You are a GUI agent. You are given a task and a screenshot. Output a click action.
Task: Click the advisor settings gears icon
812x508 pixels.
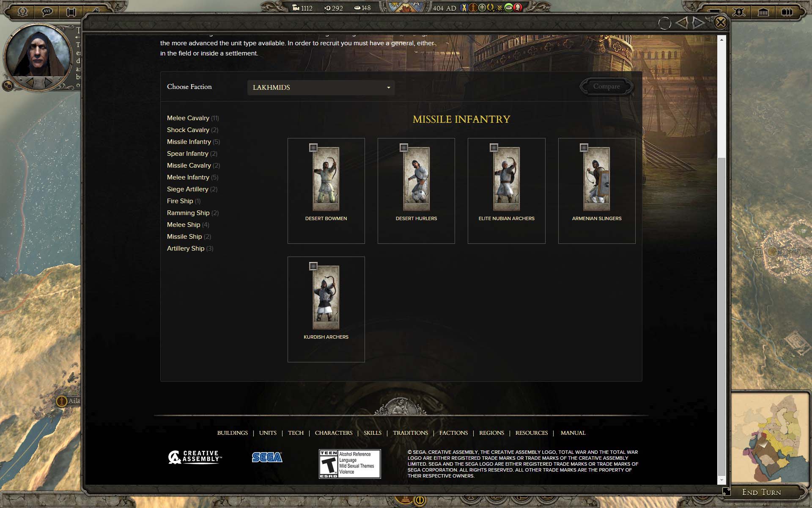(8, 86)
